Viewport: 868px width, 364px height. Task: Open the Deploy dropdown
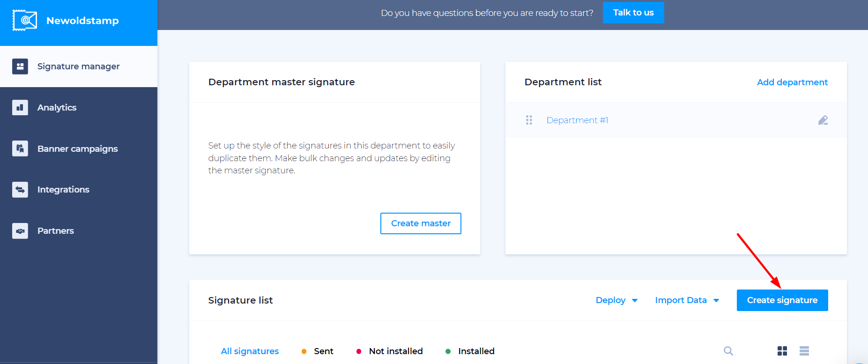coord(616,300)
